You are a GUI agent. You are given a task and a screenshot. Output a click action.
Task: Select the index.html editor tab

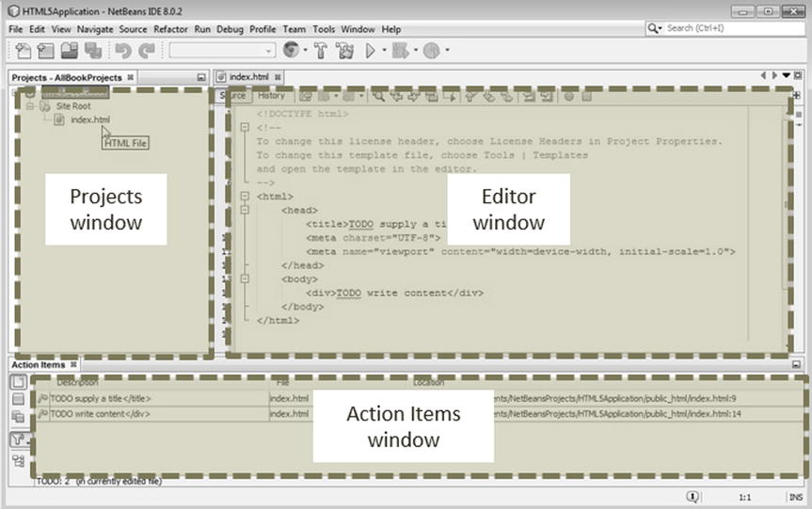249,76
